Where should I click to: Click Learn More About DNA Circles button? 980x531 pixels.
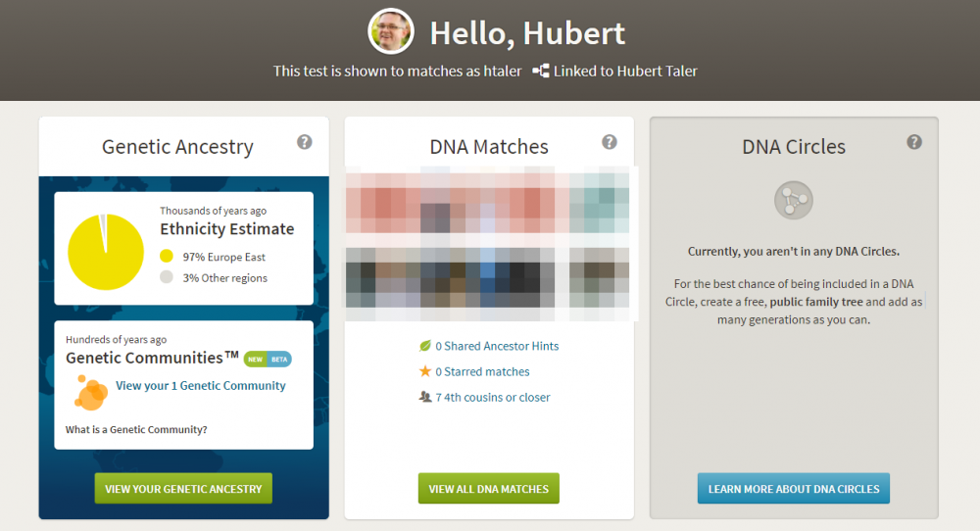794,489
